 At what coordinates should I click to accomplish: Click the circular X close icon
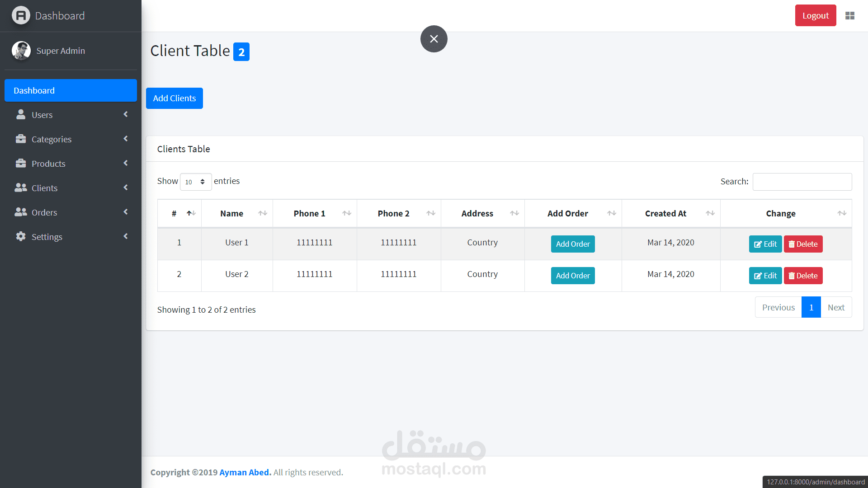[x=434, y=39]
